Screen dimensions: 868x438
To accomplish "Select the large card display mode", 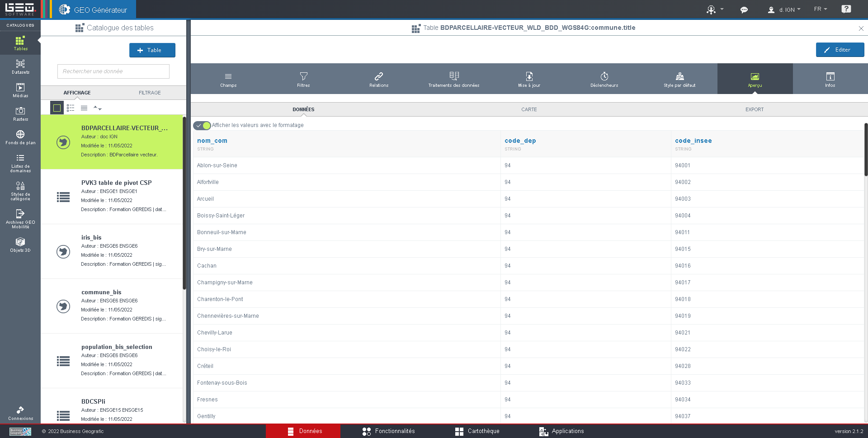I will (57, 108).
